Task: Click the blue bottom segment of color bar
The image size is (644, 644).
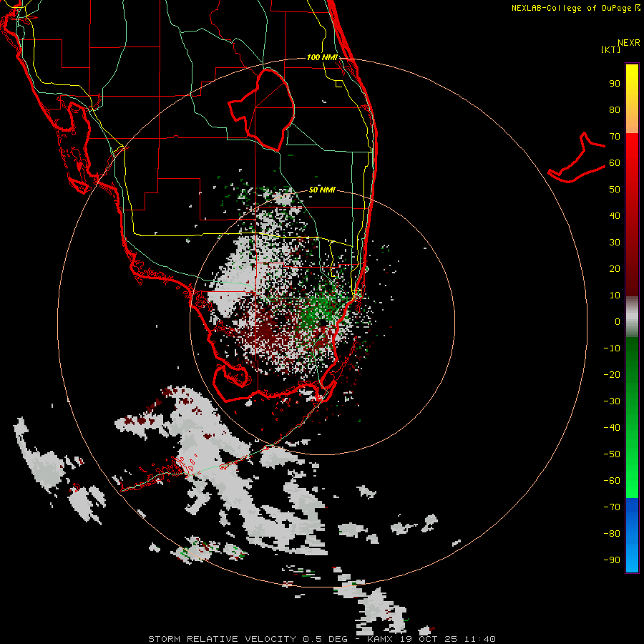Action: pos(632,535)
